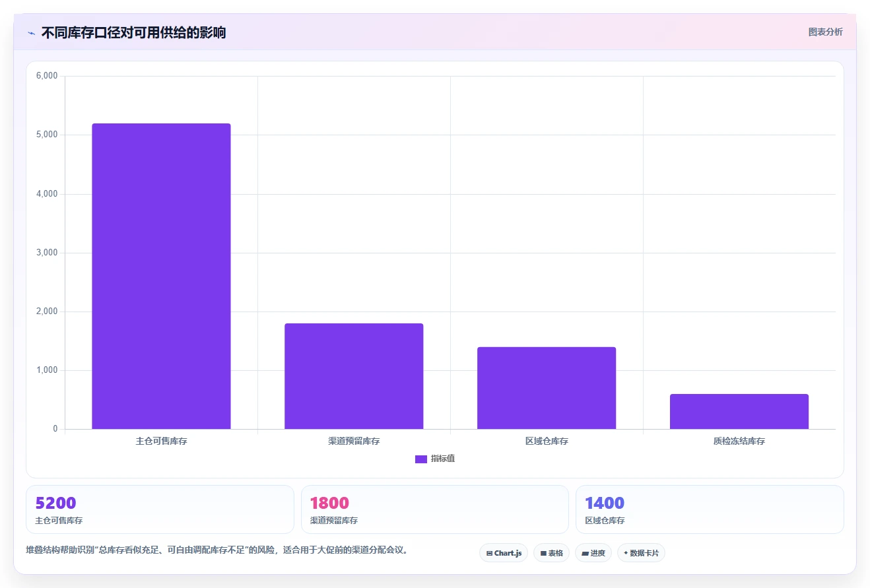The height and width of the screenshot is (588, 870).
Task: Click the 图表分析 label in header
Action: [825, 32]
